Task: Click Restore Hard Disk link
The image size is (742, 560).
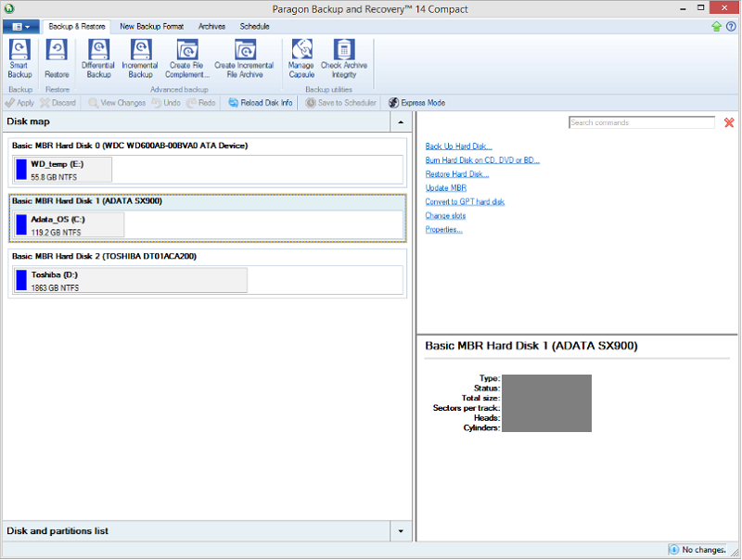Action: 457,174
